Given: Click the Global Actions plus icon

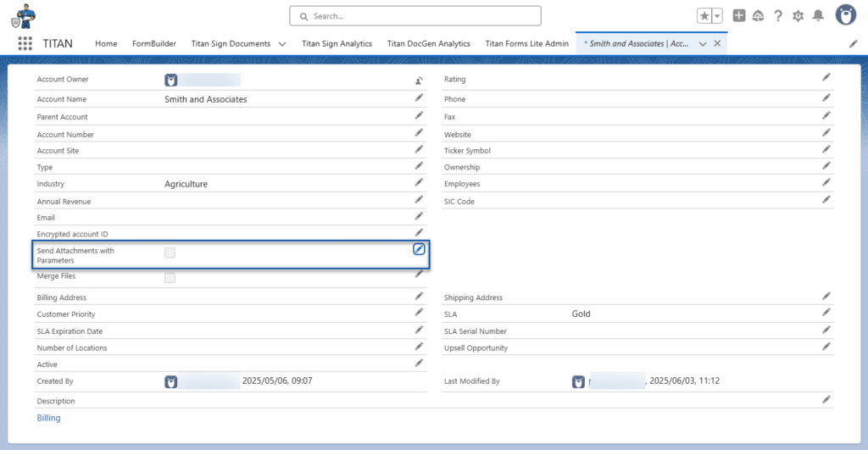Looking at the screenshot, I should click(x=739, y=15).
